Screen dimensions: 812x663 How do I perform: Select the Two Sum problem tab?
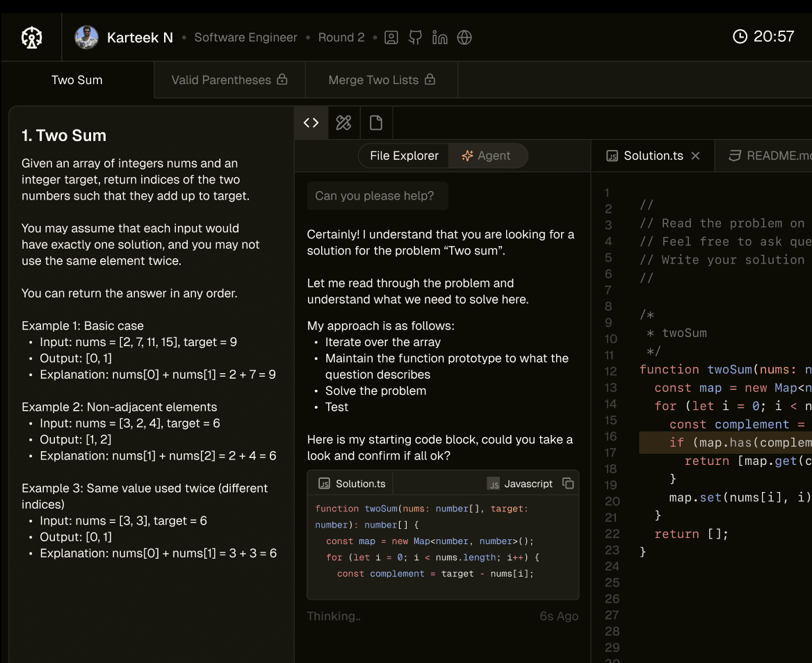click(x=77, y=80)
